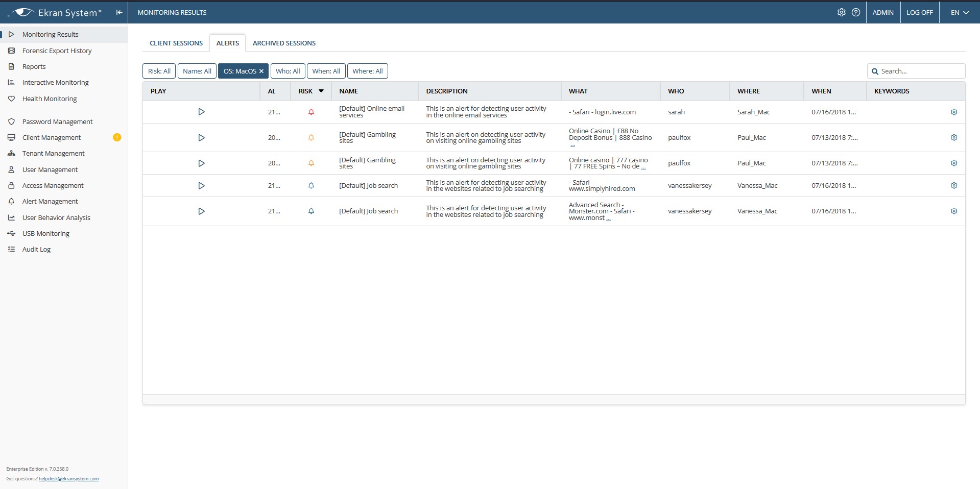Click the LOG OFF button

(919, 12)
